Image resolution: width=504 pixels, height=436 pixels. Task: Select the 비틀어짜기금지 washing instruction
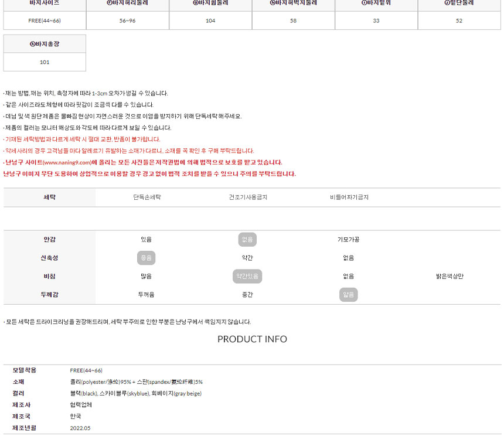pos(349,197)
